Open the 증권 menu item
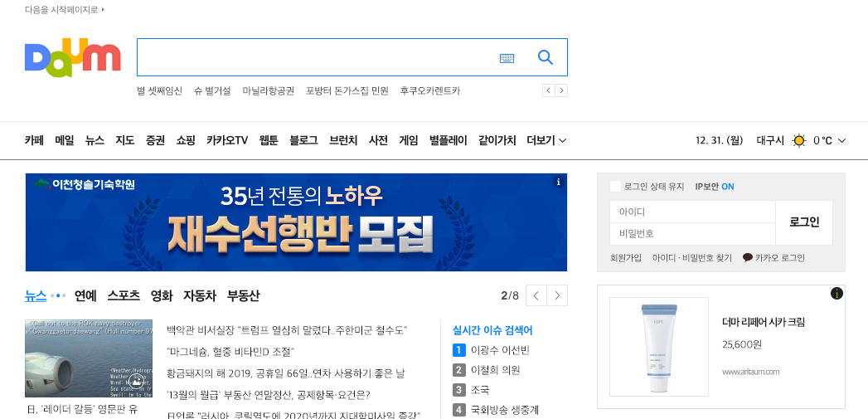Viewport: 868px width, 419px height. [x=156, y=141]
